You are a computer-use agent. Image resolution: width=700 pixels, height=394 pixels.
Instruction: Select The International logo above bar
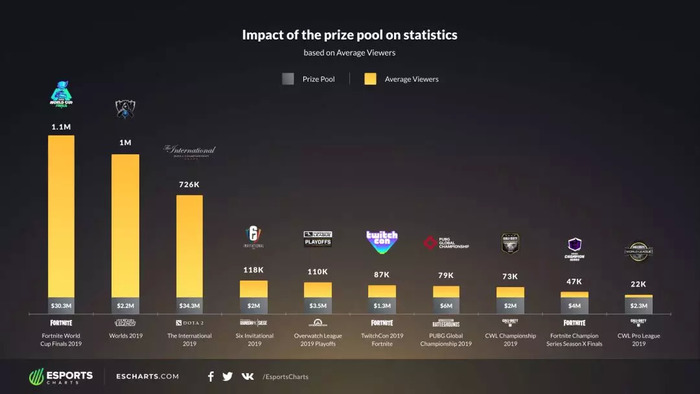tap(189, 152)
